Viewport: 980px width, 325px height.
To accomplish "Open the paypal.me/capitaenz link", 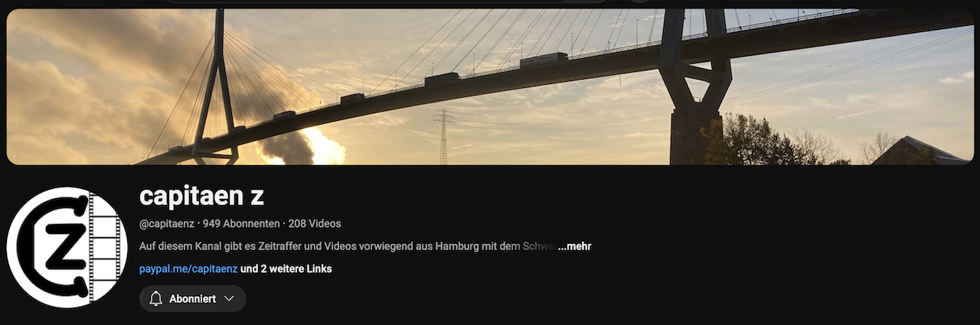I will 188,269.
